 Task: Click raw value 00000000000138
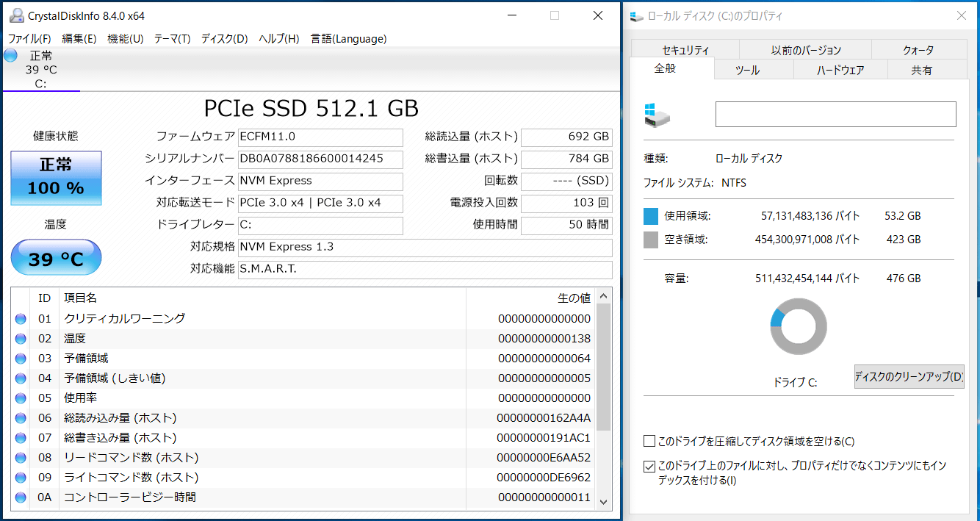pyautogui.click(x=544, y=339)
